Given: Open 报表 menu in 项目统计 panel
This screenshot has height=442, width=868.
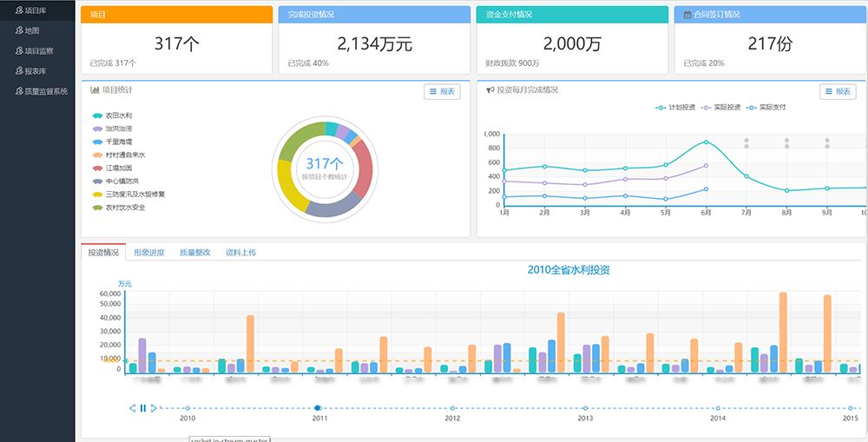Looking at the screenshot, I should click(442, 91).
